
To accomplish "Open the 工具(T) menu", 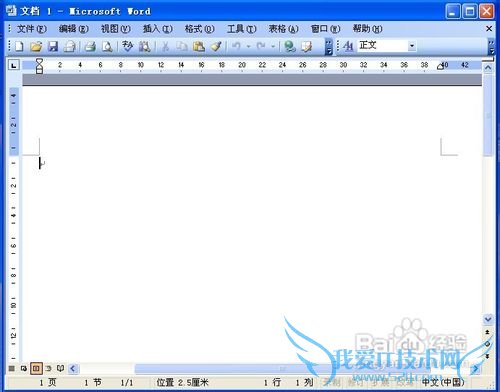I will [242, 29].
